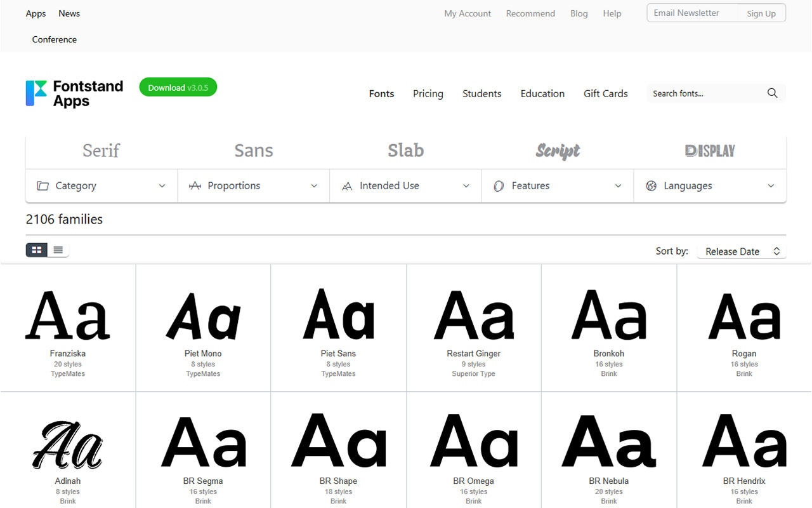The height and width of the screenshot is (508, 812).
Task: Open the My Account link
Action: coord(468,13)
